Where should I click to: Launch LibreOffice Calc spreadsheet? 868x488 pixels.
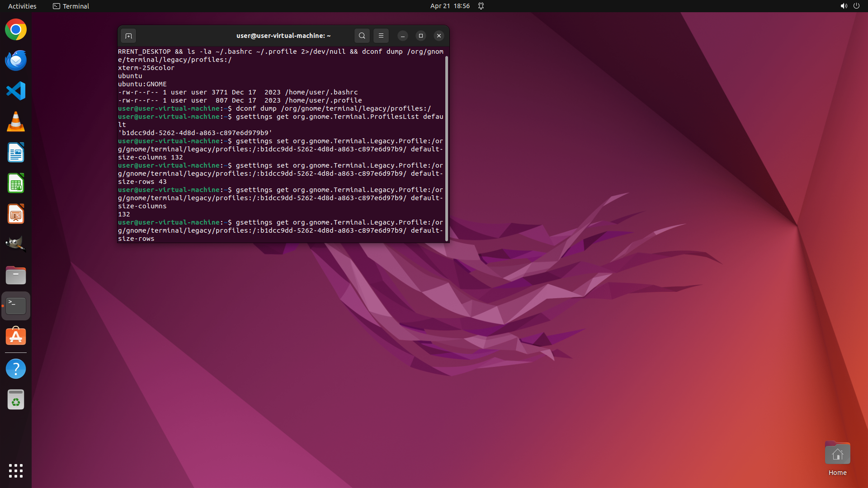tap(16, 183)
